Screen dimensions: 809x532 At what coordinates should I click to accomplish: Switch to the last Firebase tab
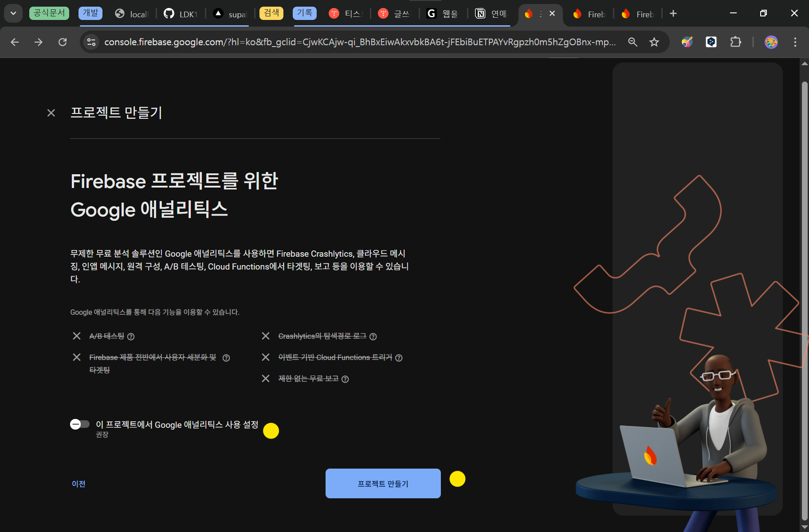pos(638,14)
